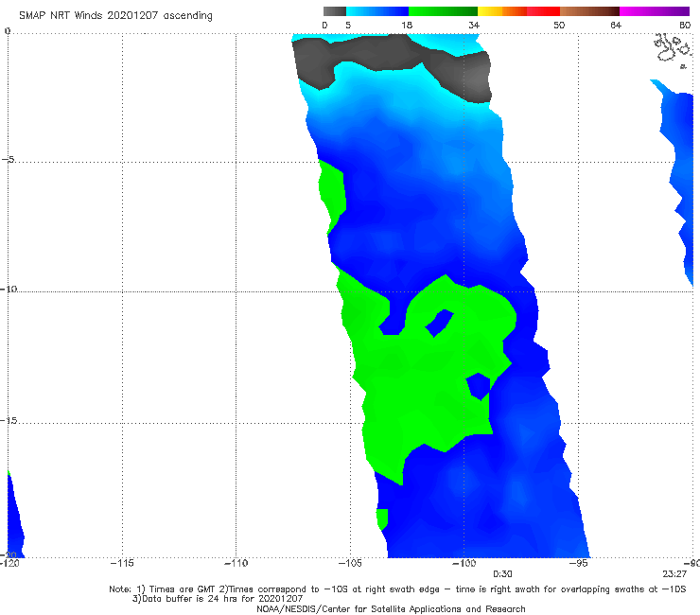Click the magenta-purple segment of the color bar
Screen dimensions: 700x615
point(655,11)
